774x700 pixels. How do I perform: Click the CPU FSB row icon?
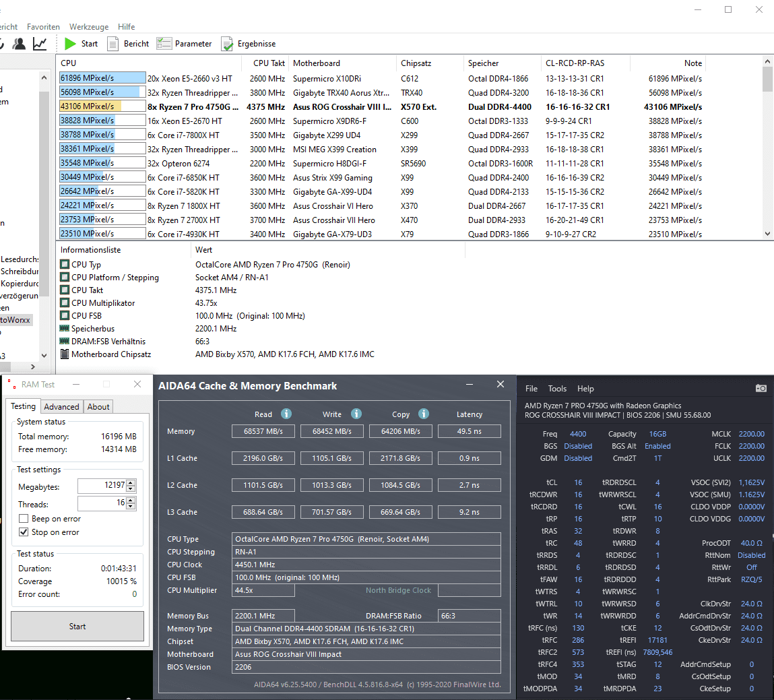[64, 315]
